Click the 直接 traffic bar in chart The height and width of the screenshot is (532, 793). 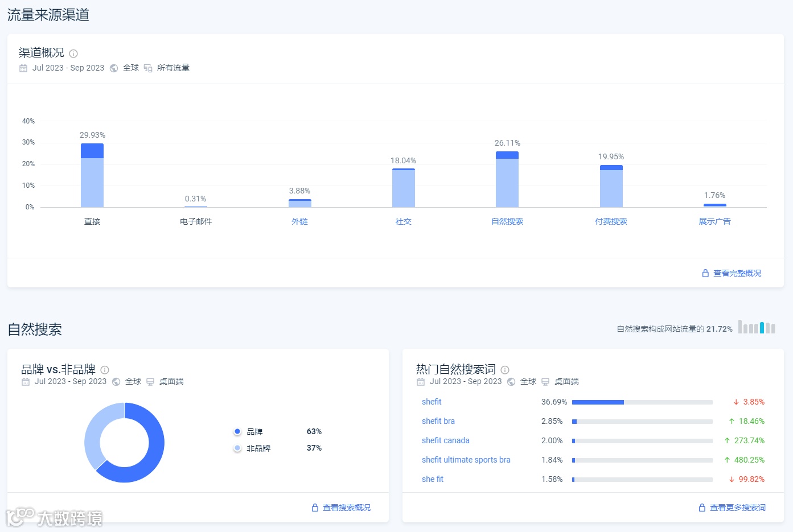92,175
